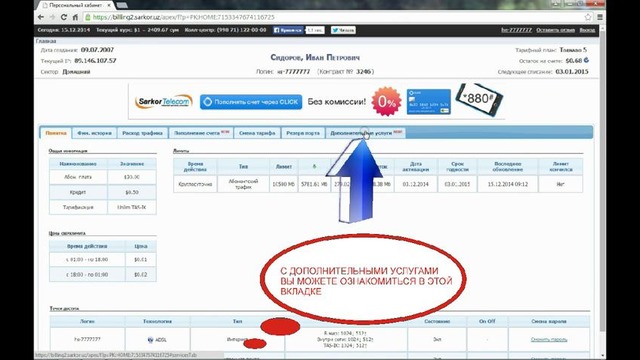Image resolution: width=640 pixels, height=360 pixels.
Task: Click the '5781.61 MB' traffic cell
Action: click(314, 184)
